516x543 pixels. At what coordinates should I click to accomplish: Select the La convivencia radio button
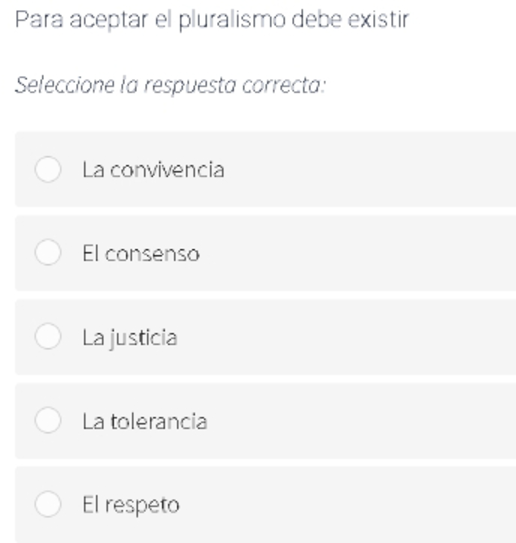coord(48,169)
